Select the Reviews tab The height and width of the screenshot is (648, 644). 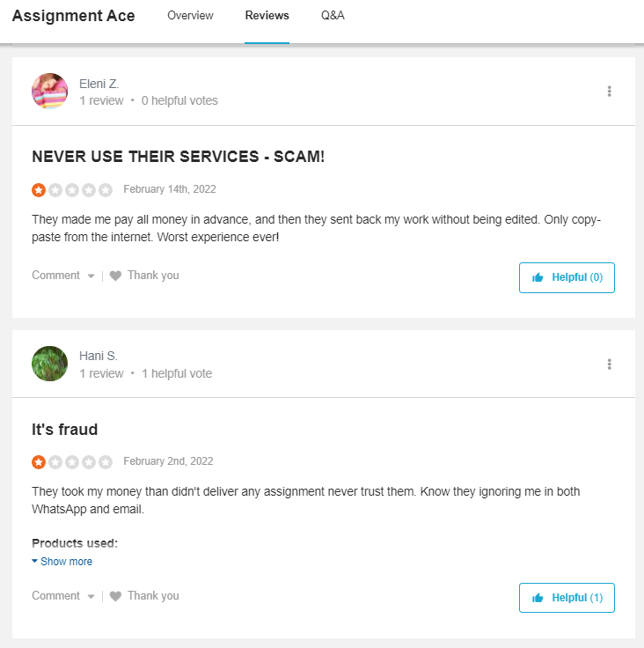click(267, 15)
